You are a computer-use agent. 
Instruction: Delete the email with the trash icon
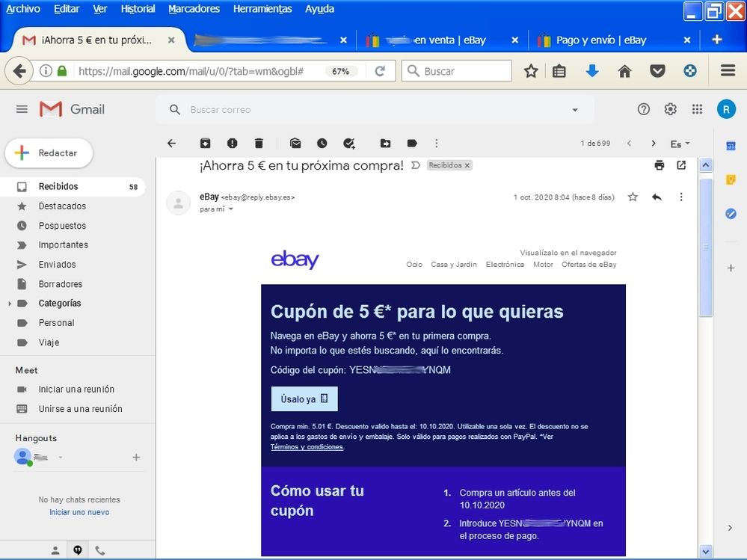pos(257,143)
